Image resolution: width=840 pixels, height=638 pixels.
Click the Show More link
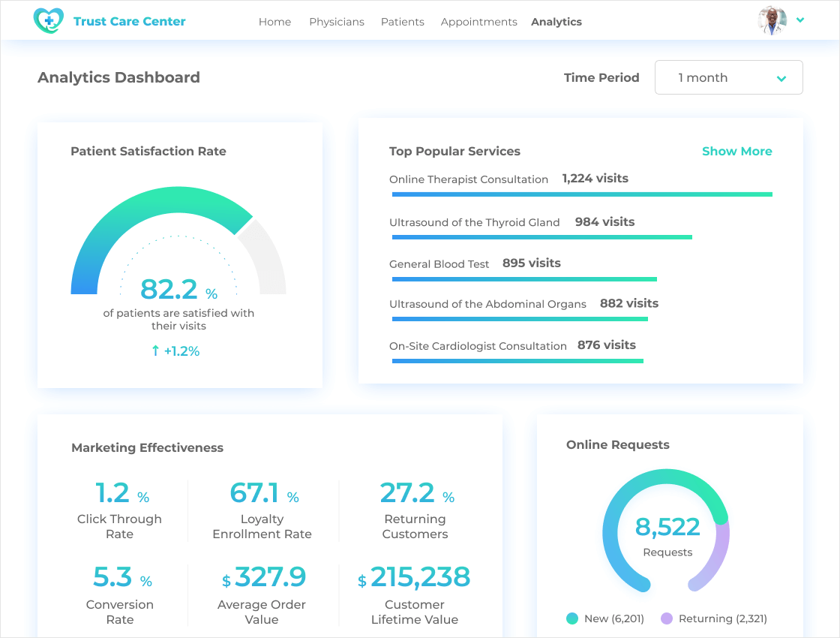point(736,151)
